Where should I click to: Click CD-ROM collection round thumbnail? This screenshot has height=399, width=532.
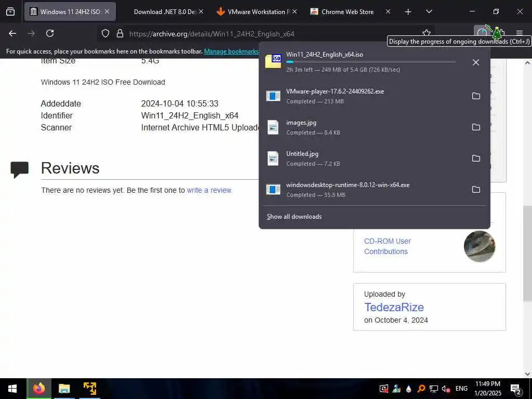pyautogui.click(x=480, y=246)
